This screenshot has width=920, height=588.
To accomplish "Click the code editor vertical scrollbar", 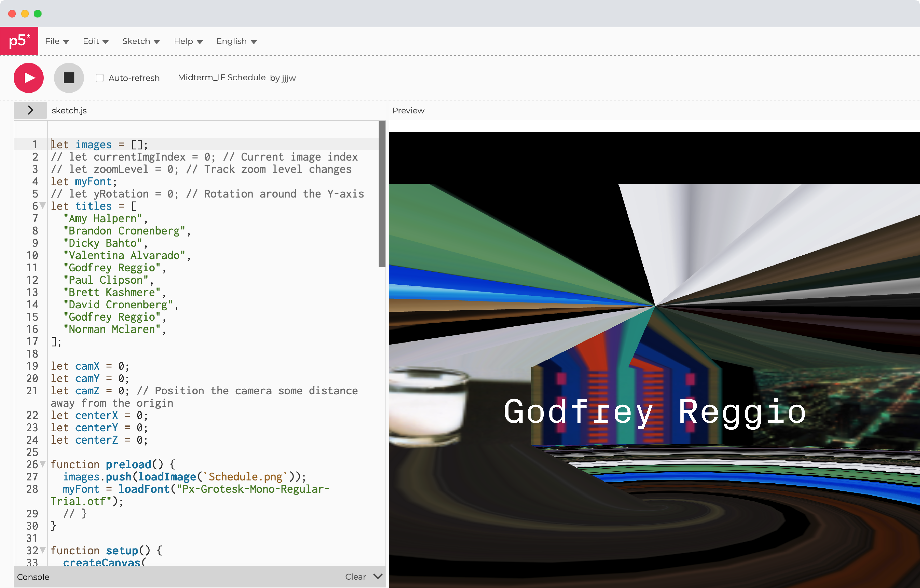I will (x=382, y=194).
